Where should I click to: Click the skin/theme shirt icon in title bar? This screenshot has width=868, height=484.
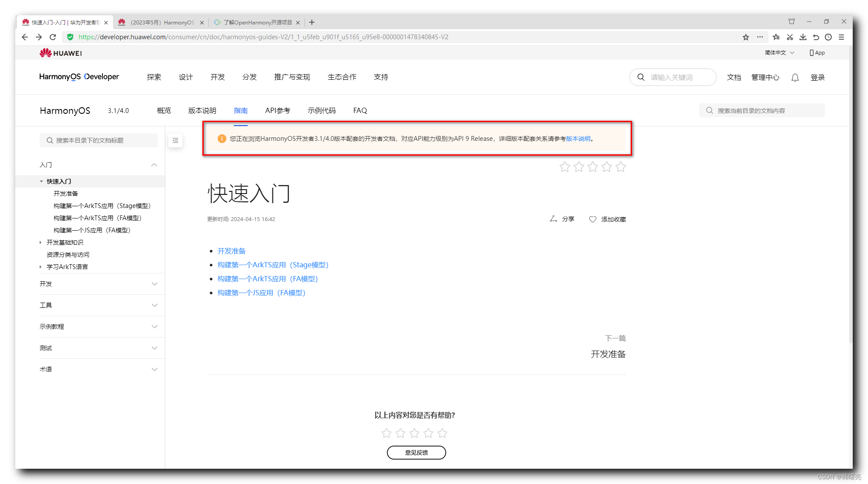(792, 21)
